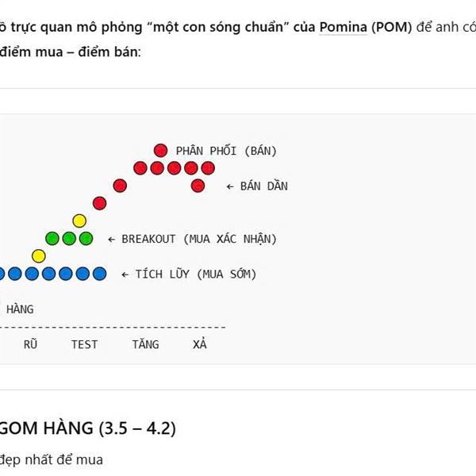
Task: Click the XẢ phase label
Action: click(200, 344)
